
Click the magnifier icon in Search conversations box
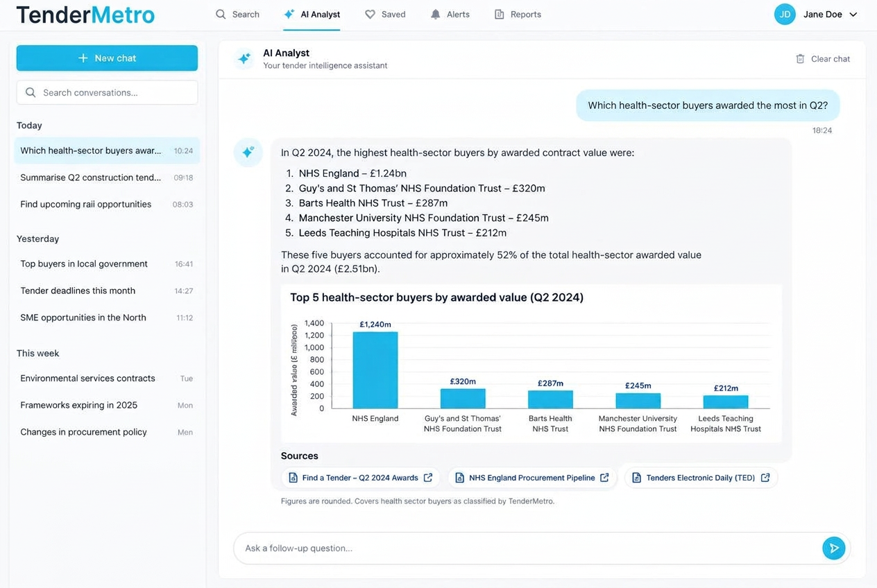(31, 92)
